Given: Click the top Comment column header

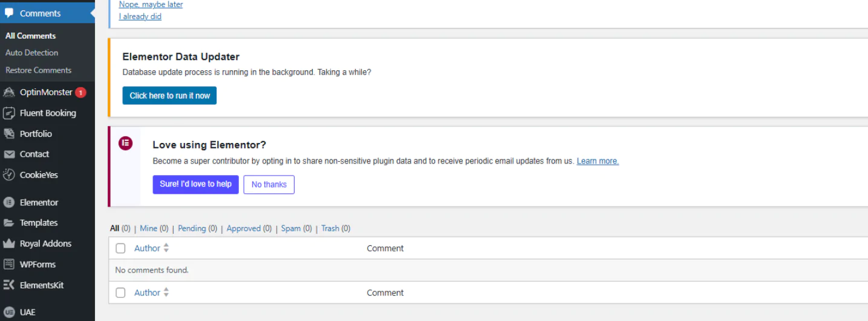Looking at the screenshot, I should 385,248.
